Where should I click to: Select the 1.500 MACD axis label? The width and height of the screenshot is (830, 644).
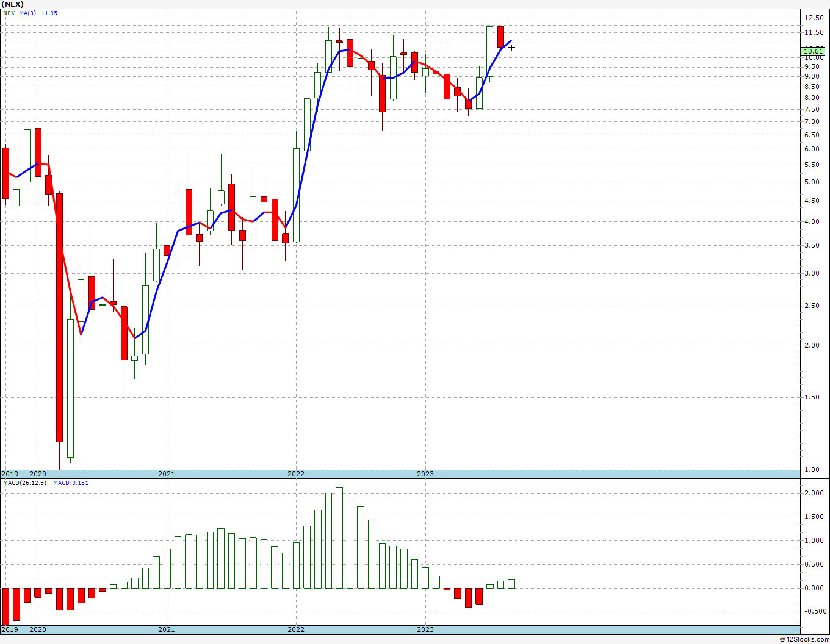[x=814, y=517]
